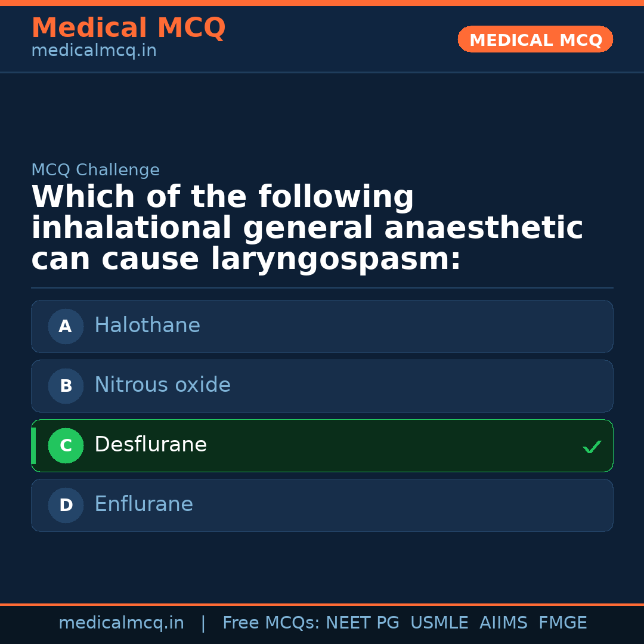Click the MCQ Challenge label tab
The height and width of the screenshot is (644, 644).
(x=95, y=170)
